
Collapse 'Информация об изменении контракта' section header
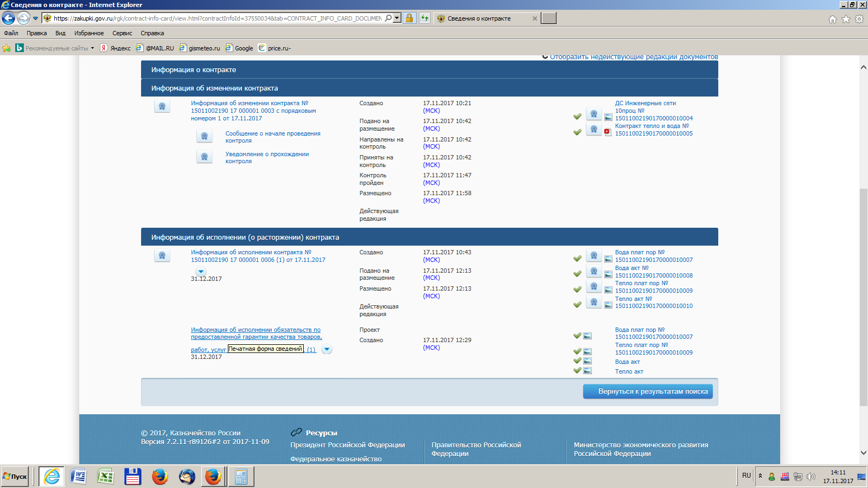click(429, 88)
